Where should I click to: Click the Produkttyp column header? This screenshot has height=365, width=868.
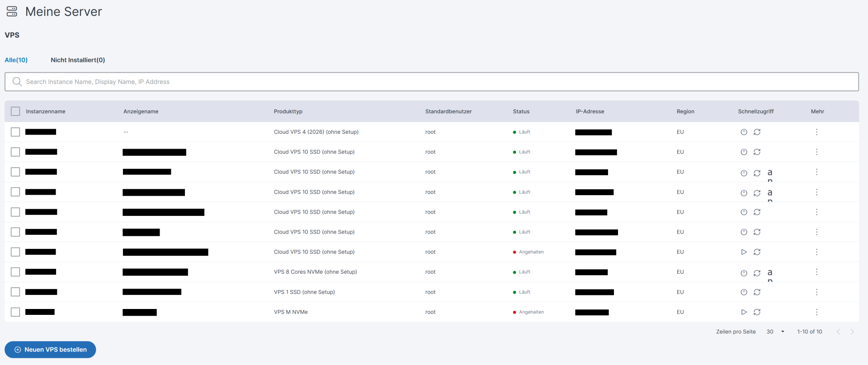pos(288,112)
